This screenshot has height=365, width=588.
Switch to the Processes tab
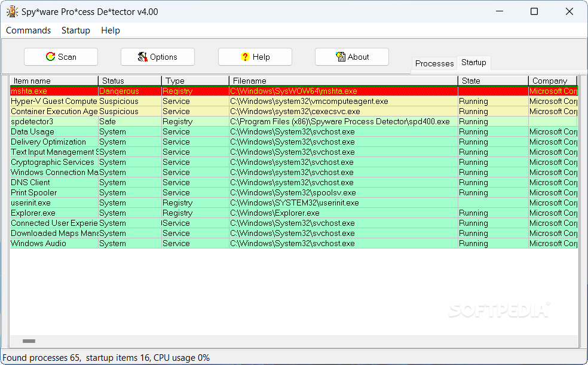[x=434, y=64]
